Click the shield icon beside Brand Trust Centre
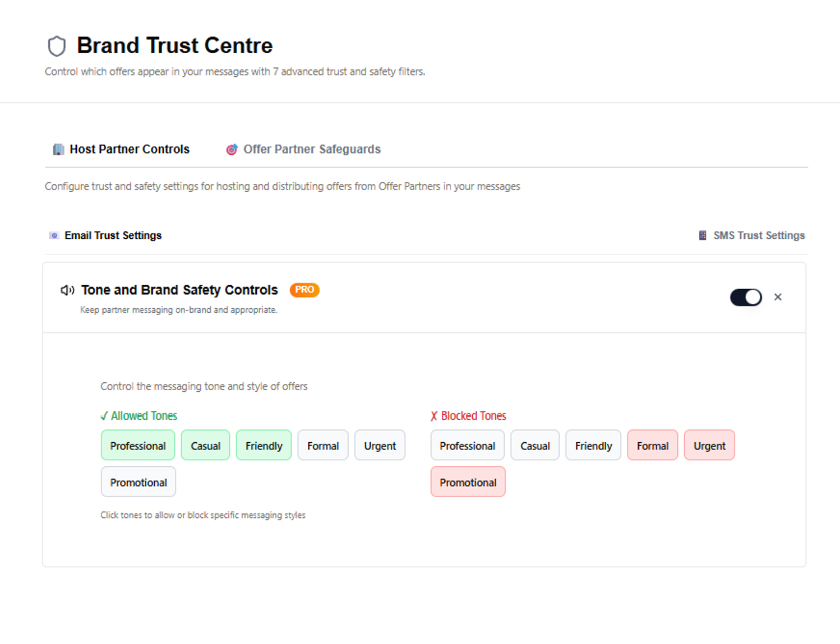Viewport: 840px width, 644px height. click(x=57, y=46)
